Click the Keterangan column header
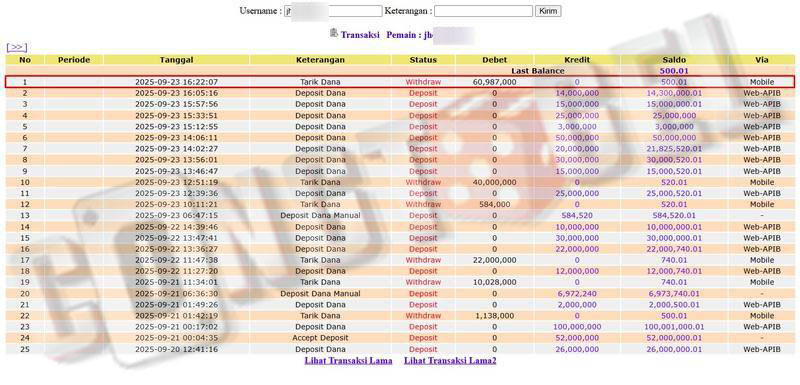The image size is (800, 385). click(320, 60)
